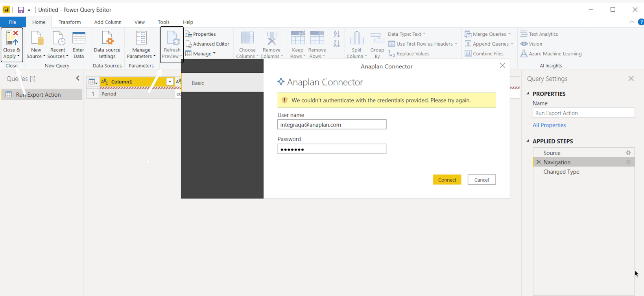Click the Remove Rows icon
The image size is (644, 296).
point(317,39)
